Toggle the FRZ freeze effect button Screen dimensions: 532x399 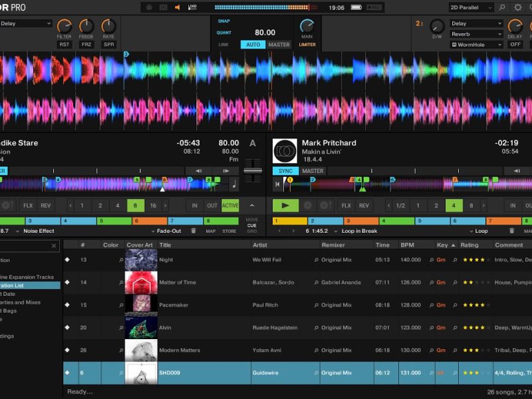pos(86,45)
